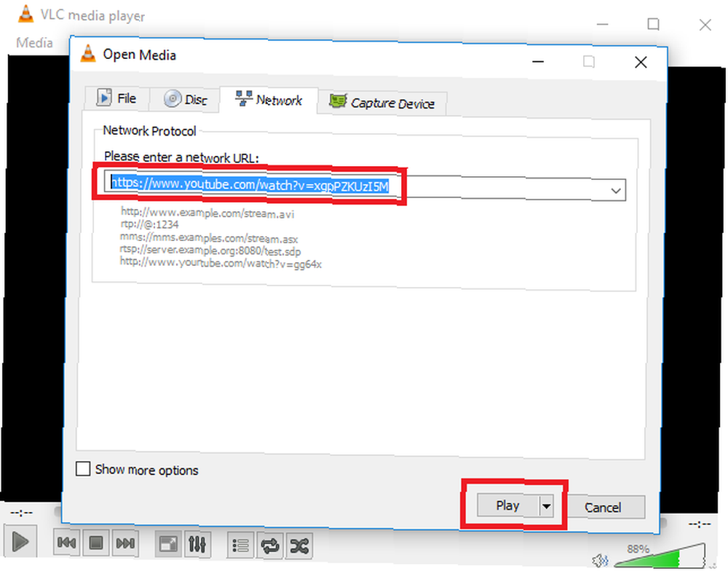The image size is (728, 571).
Task: Open Play button dropdown arrow
Action: pos(547,506)
